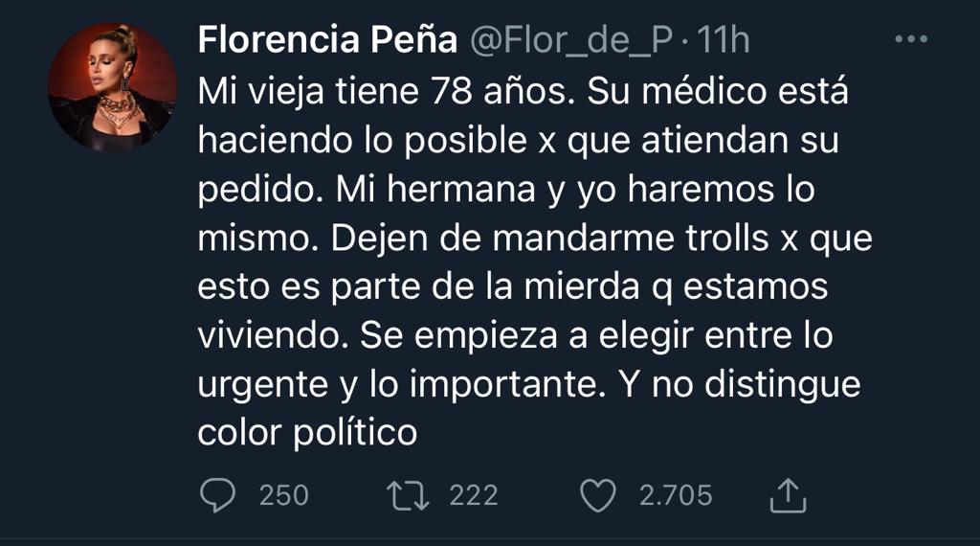Open the three-dot more options menu
Image resolution: width=980 pixels, height=546 pixels.
(x=911, y=39)
